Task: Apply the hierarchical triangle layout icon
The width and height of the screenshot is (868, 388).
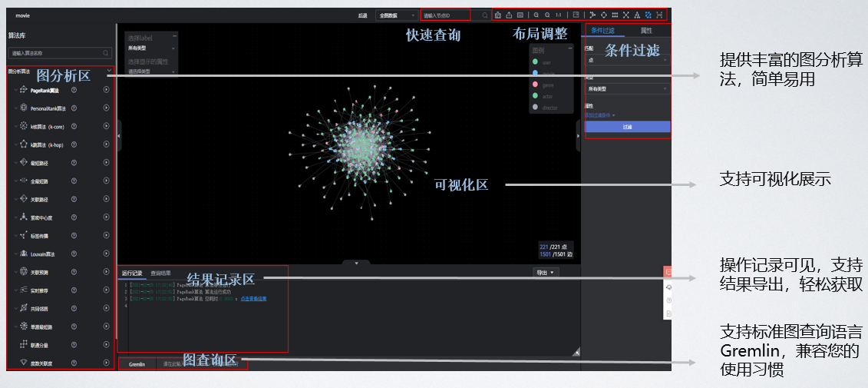Action: point(637,15)
